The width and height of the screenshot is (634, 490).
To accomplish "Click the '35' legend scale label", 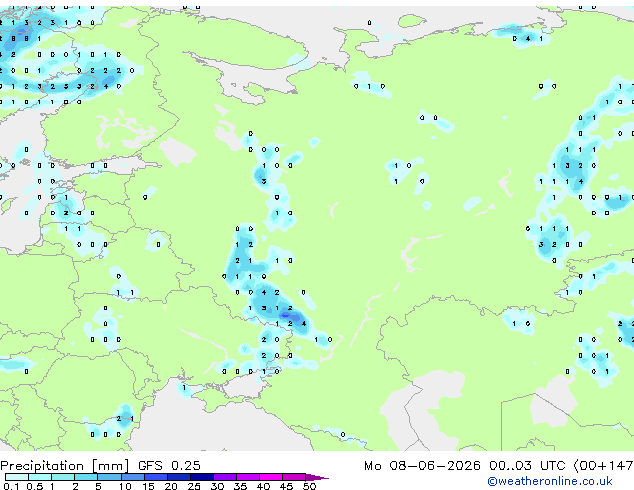I will pyautogui.click(x=240, y=486).
